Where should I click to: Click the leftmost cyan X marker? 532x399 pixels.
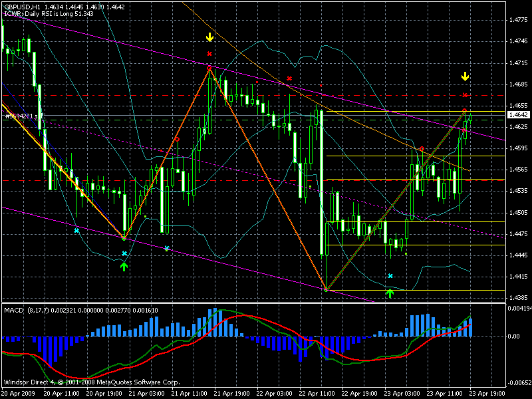76,231
